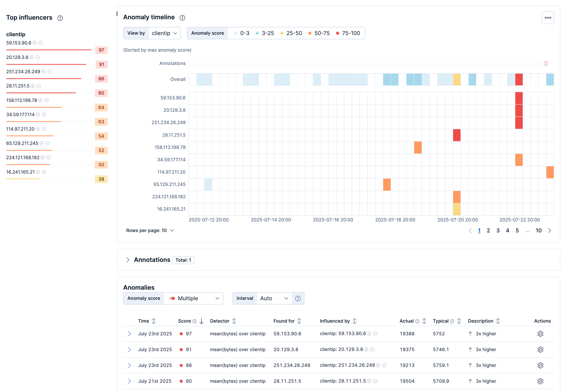Click Anomaly timeline help icon
Screen dimensions: 568x392
(182, 18)
